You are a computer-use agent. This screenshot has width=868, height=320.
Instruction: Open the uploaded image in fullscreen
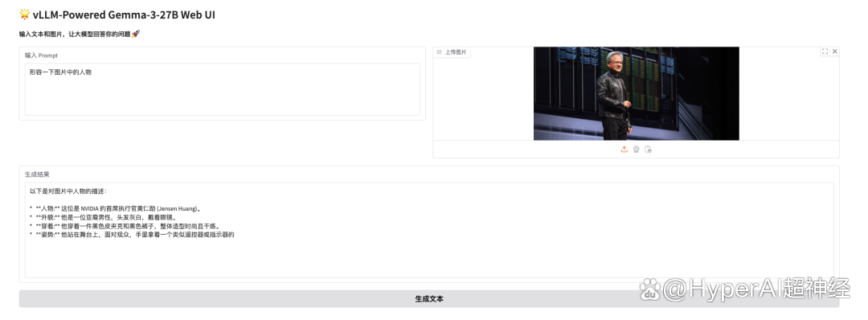pyautogui.click(x=825, y=51)
